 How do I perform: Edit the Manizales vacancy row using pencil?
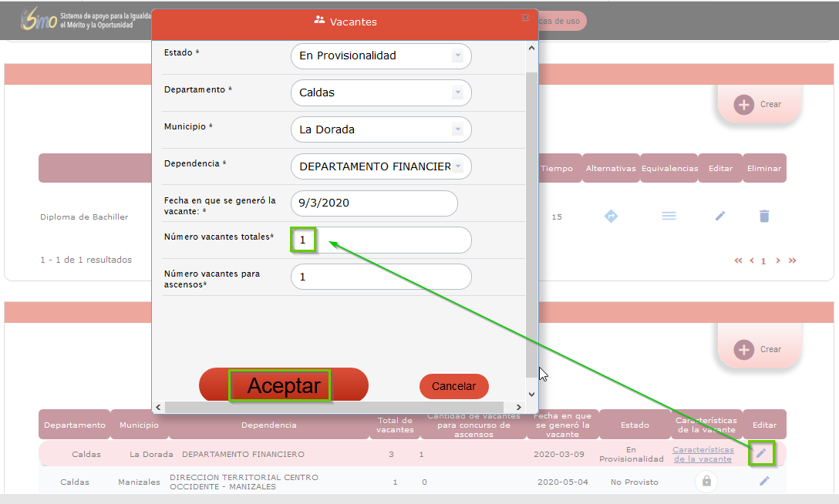[764, 482]
